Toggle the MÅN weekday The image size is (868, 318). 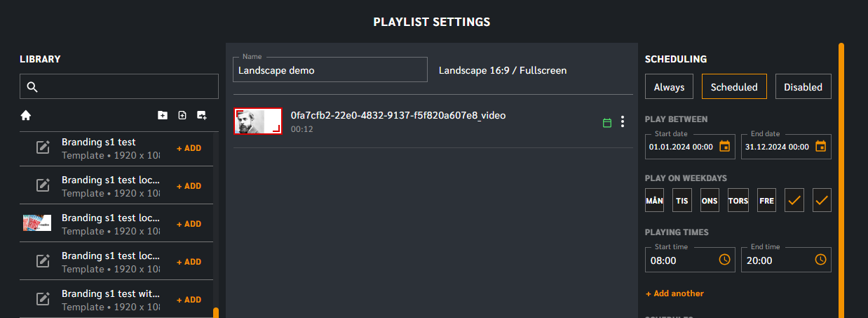654,200
